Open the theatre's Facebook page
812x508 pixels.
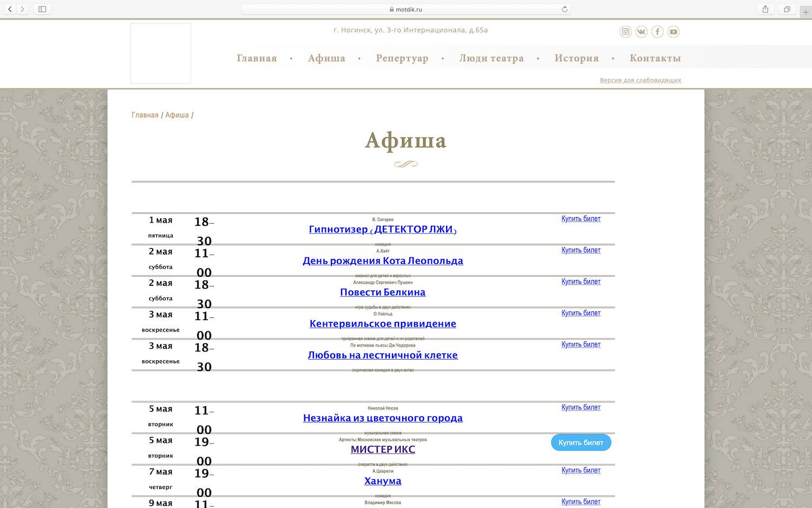coord(658,32)
